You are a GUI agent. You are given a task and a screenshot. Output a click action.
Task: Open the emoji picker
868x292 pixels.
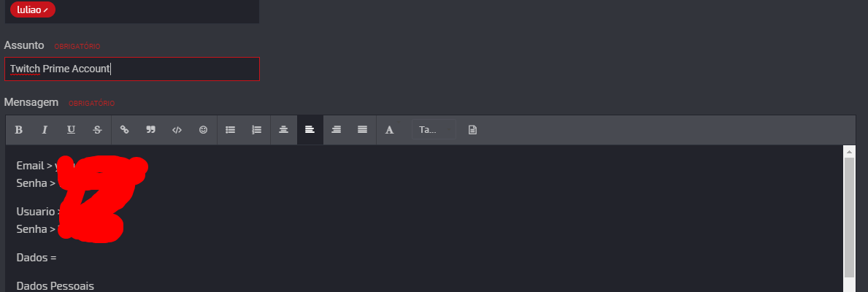[203, 130]
